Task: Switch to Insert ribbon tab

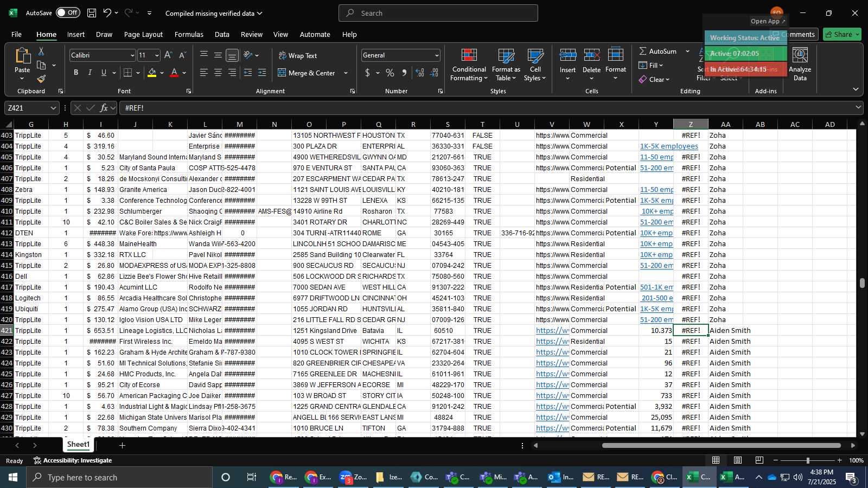Action: tap(76, 34)
